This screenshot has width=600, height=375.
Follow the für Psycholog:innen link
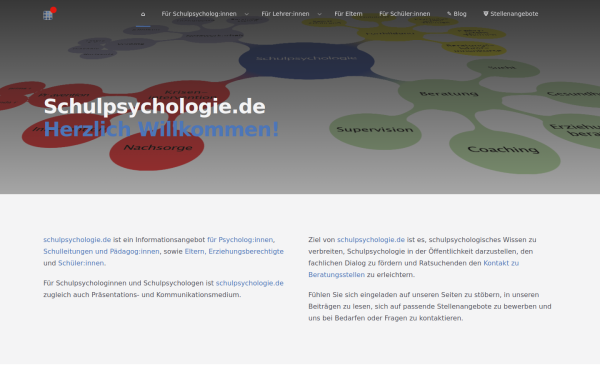pyautogui.click(x=241, y=240)
